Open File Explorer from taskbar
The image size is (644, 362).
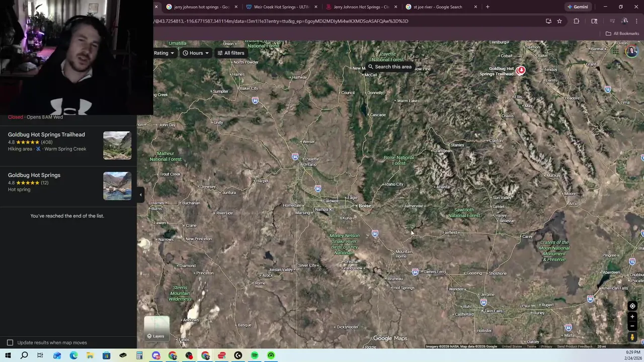click(x=90, y=355)
